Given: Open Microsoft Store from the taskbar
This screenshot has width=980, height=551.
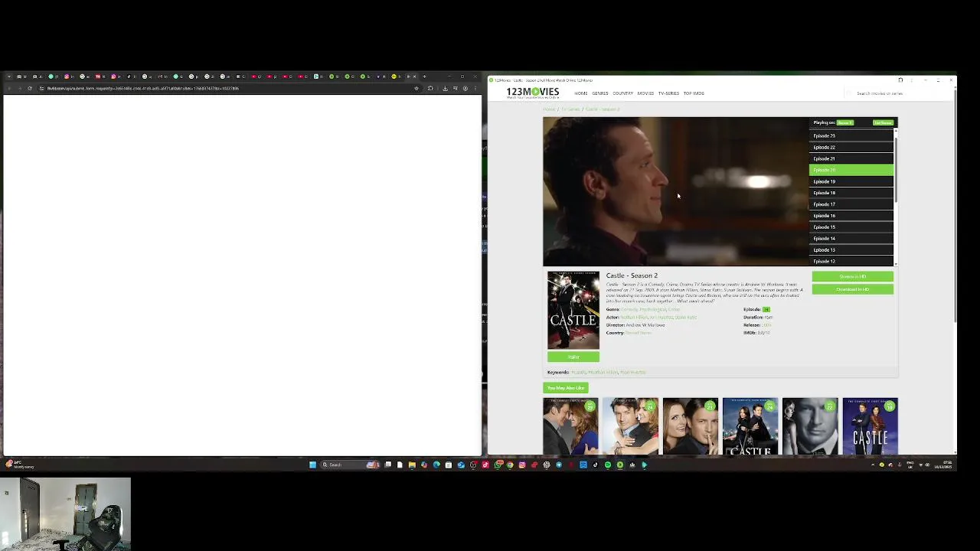Looking at the screenshot, I should pos(449,465).
